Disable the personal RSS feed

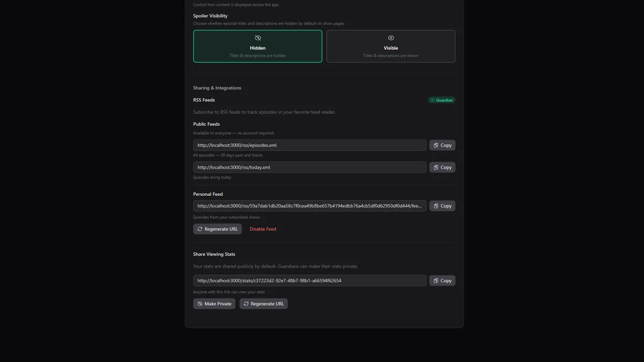tap(262, 228)
